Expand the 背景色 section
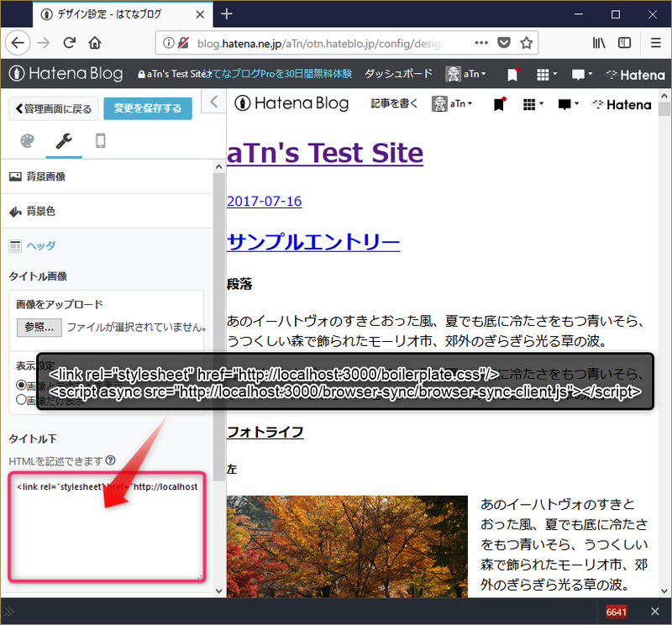The height and width of the screenshot is (625, 672). (40, 211)
